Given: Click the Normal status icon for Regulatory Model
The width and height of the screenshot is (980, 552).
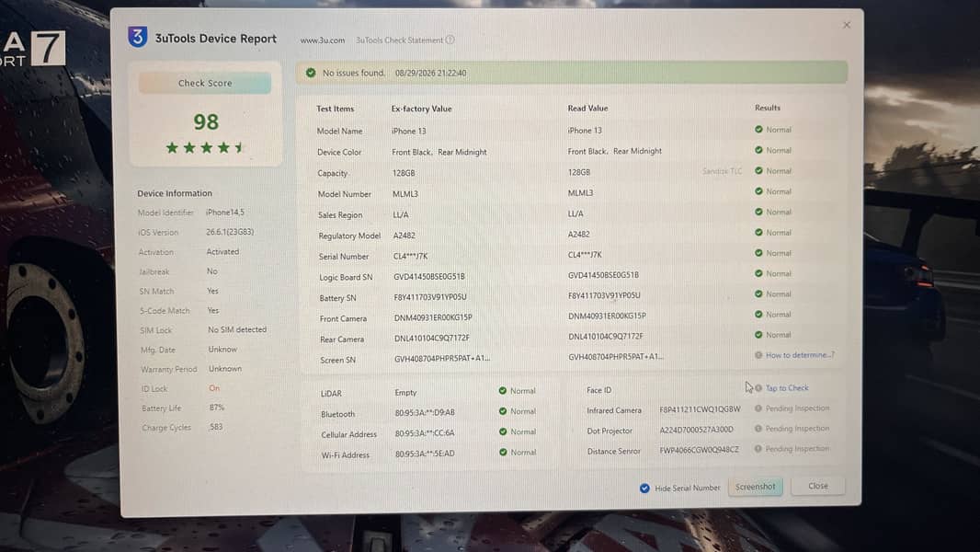Looking at the screenshot, I should coord(758,233).
